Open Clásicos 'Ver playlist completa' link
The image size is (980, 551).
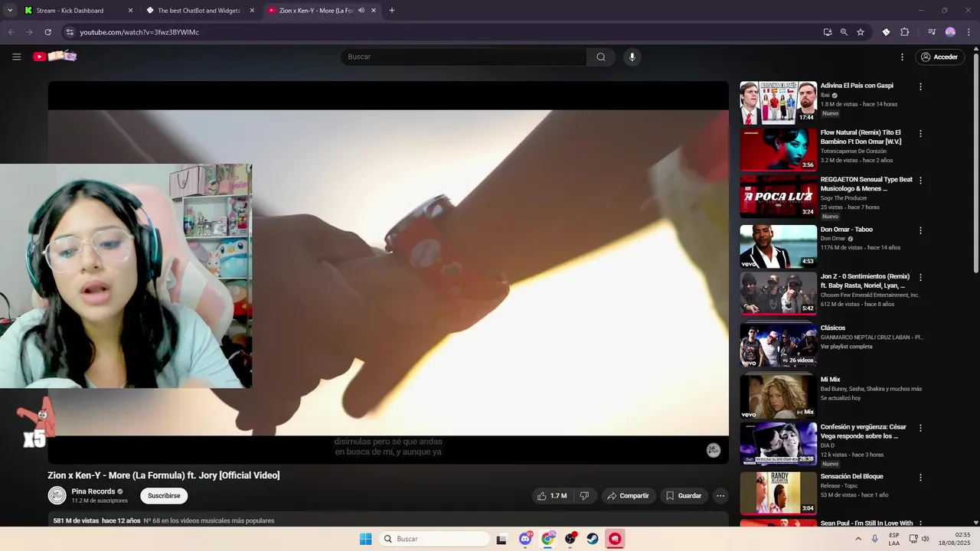(847, 347)
